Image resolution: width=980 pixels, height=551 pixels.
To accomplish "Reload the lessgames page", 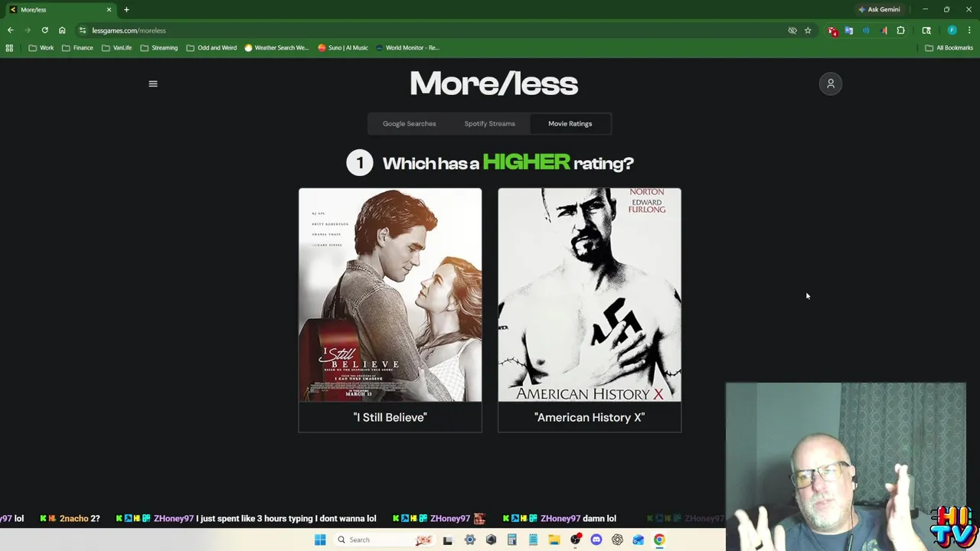I will (44, 31).
